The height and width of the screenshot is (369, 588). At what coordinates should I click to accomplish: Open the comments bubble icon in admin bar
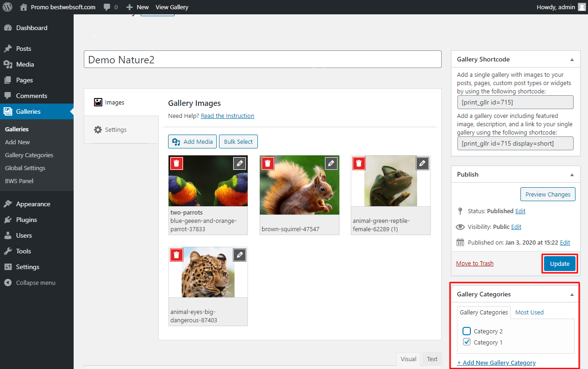(x=107, y=7)
